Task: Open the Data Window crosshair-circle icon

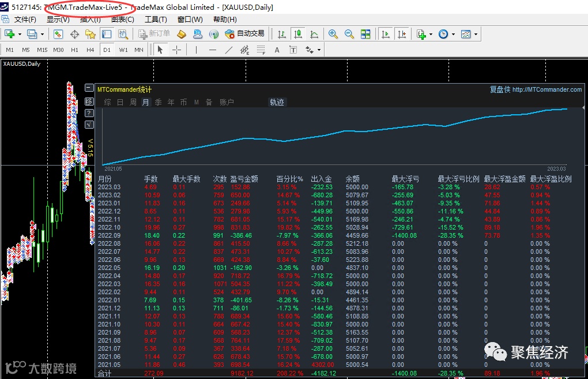Action: (74, 34)
